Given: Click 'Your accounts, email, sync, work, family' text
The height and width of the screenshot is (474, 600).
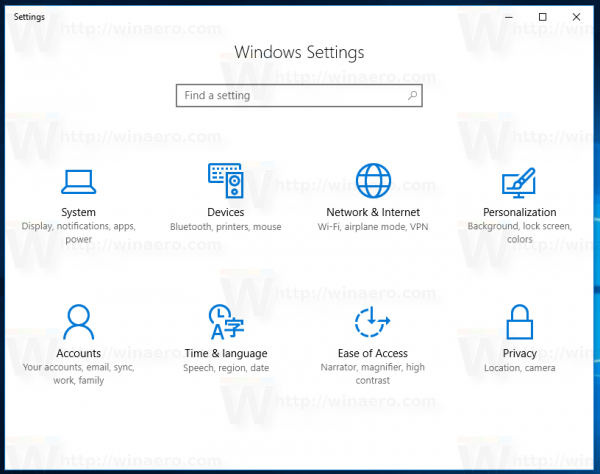Looking at the screenshot, I should (x=78, y=374).
